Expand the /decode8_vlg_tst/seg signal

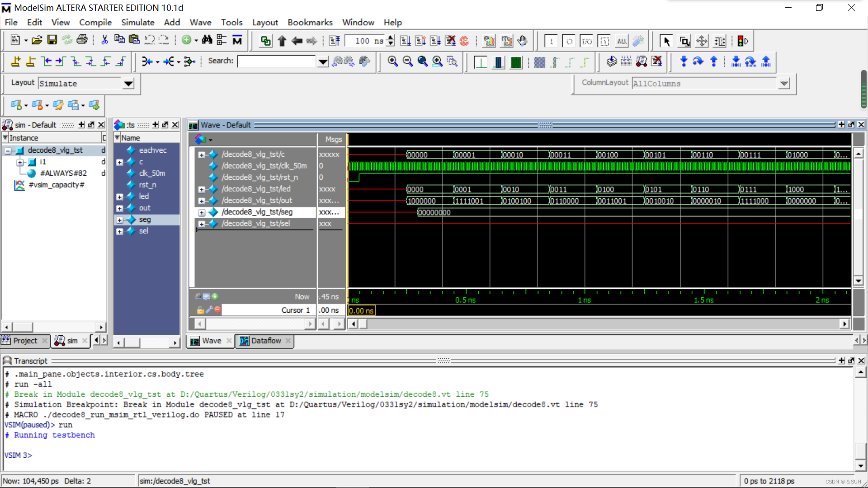click(x=202, y=212)
